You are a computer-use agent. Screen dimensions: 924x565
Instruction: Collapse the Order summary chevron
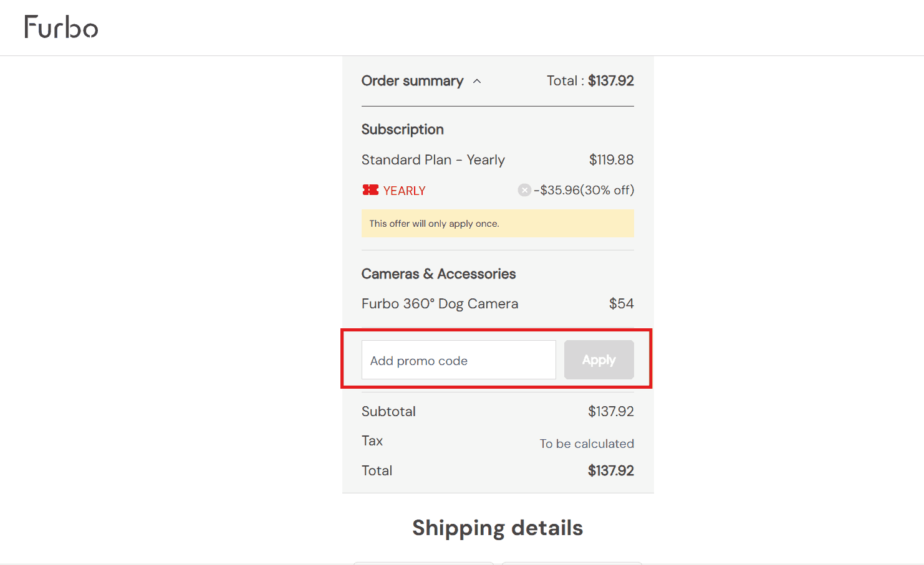477,81
